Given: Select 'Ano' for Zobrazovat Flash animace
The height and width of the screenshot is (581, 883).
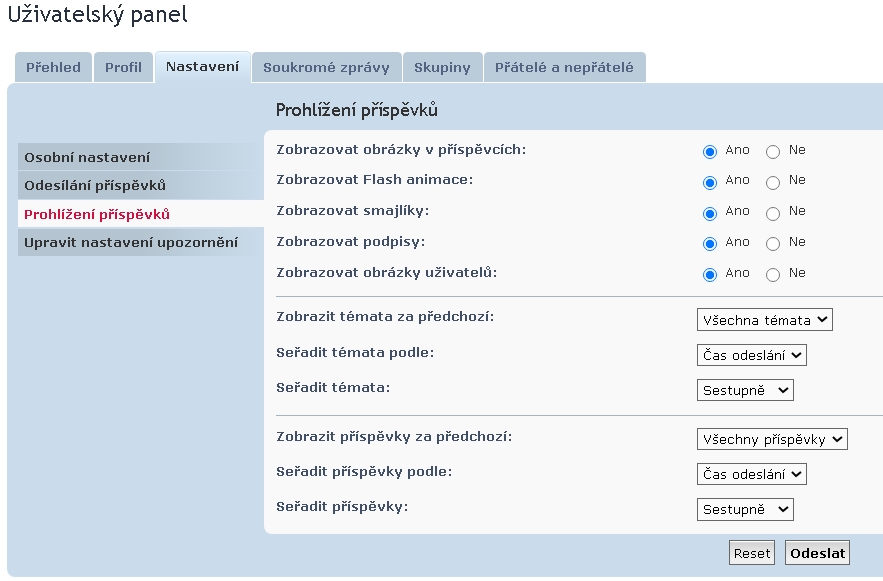Looking at the screenshot, I should [x=710, y=182].
